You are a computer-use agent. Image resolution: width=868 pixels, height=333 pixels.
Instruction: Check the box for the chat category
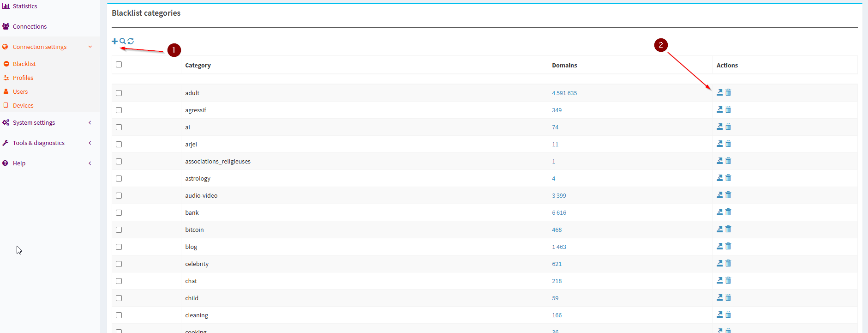tap(119, 281)
